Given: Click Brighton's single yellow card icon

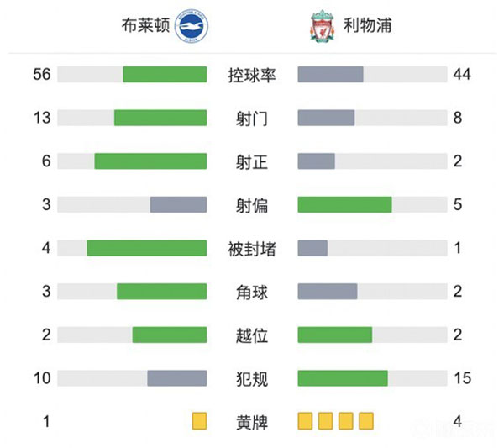Looking at the screenshot, I should (x=199, y=421).
